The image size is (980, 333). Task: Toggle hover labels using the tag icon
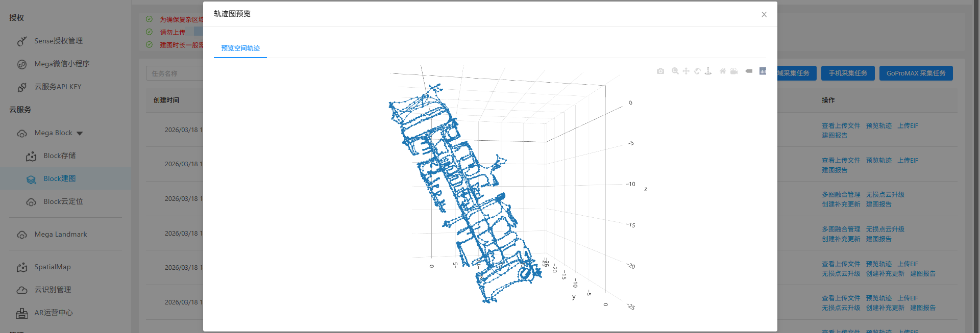click(749, 71)
